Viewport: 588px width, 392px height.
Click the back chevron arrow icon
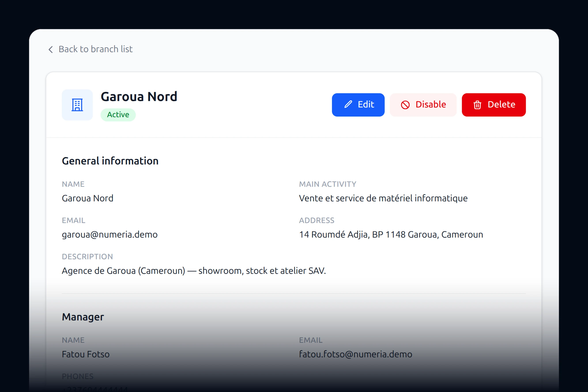tap(51, 49)
